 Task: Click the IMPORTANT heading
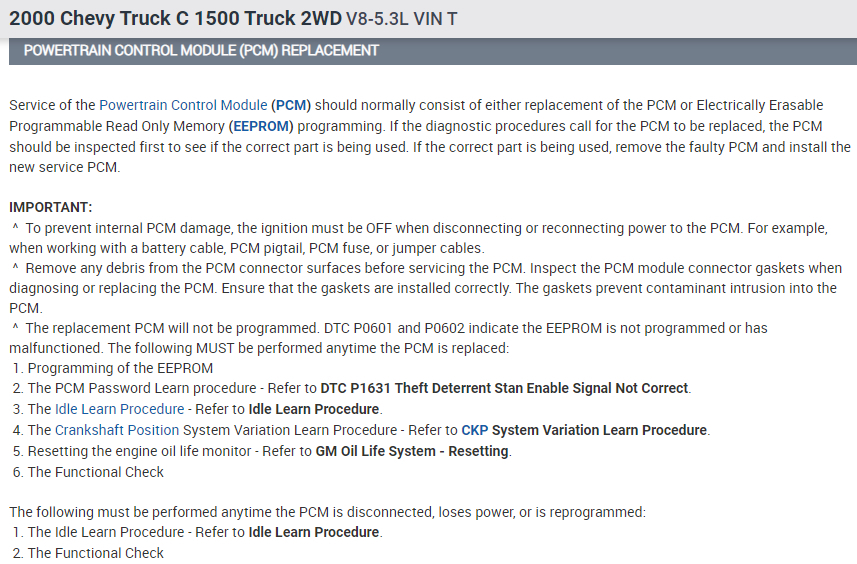point(50,207)
